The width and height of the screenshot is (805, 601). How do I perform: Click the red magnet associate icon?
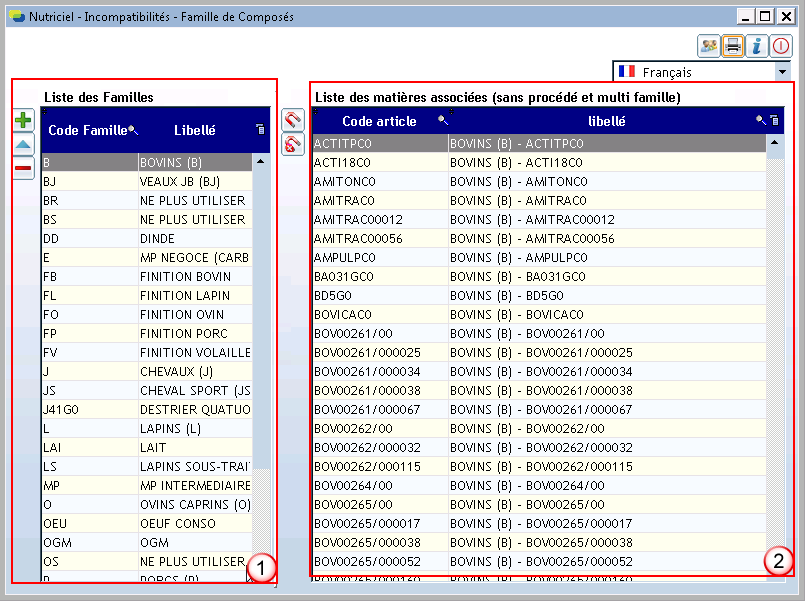293,120
